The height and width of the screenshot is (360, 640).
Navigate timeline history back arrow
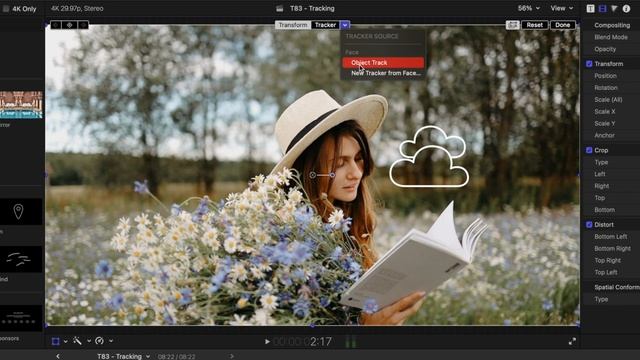pos(58,356)
